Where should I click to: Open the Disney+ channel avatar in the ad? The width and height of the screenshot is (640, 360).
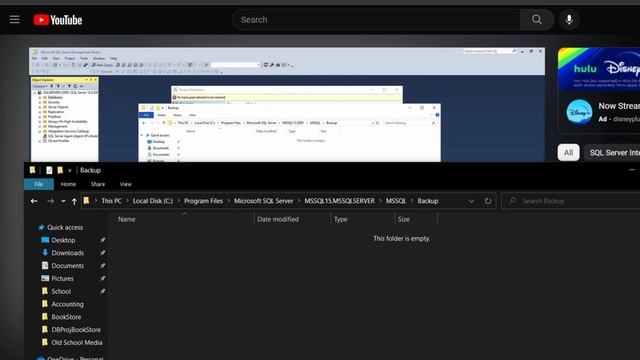pos(579,111)
